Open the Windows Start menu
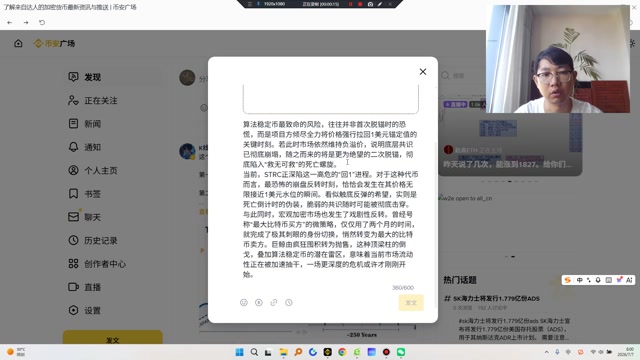Screen dimensions: 640x360 click(x=240, y=352)
